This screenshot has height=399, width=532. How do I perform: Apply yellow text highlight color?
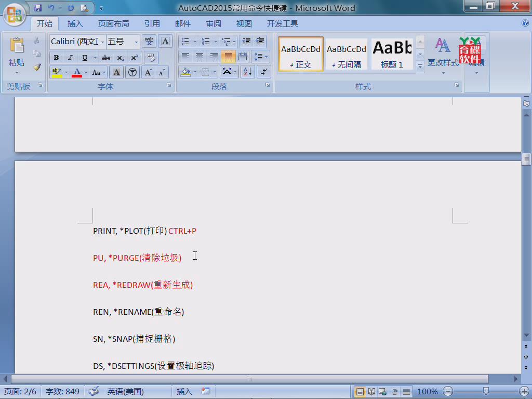(x=57, y=72)
